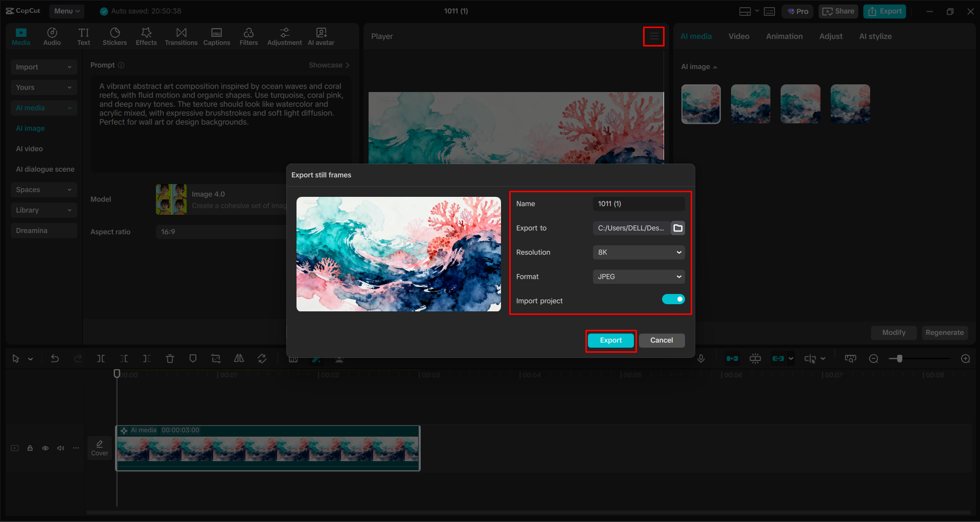Viewport: 980px width, 522px height.
Task: Mute the AI media track
Action: (60, 448)
